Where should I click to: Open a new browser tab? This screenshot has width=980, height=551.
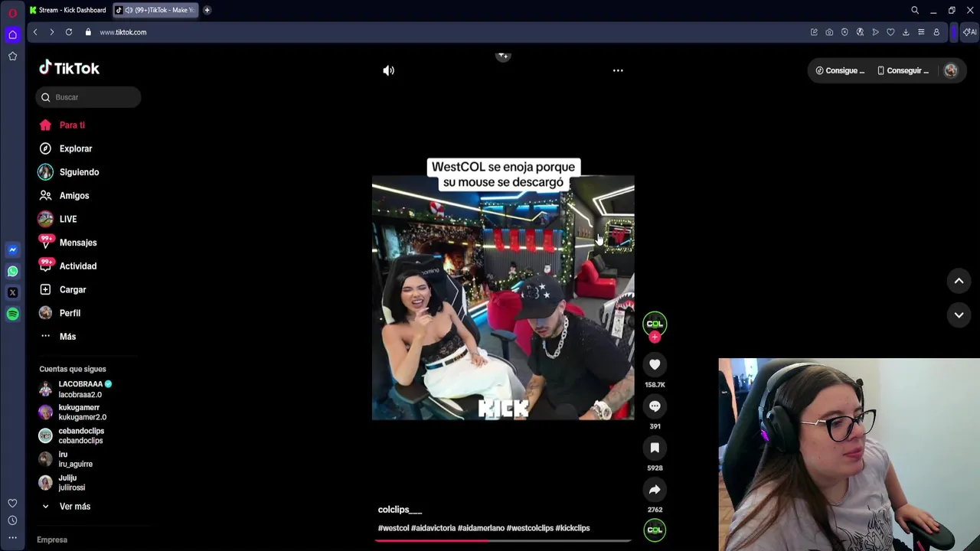point(207,10)
